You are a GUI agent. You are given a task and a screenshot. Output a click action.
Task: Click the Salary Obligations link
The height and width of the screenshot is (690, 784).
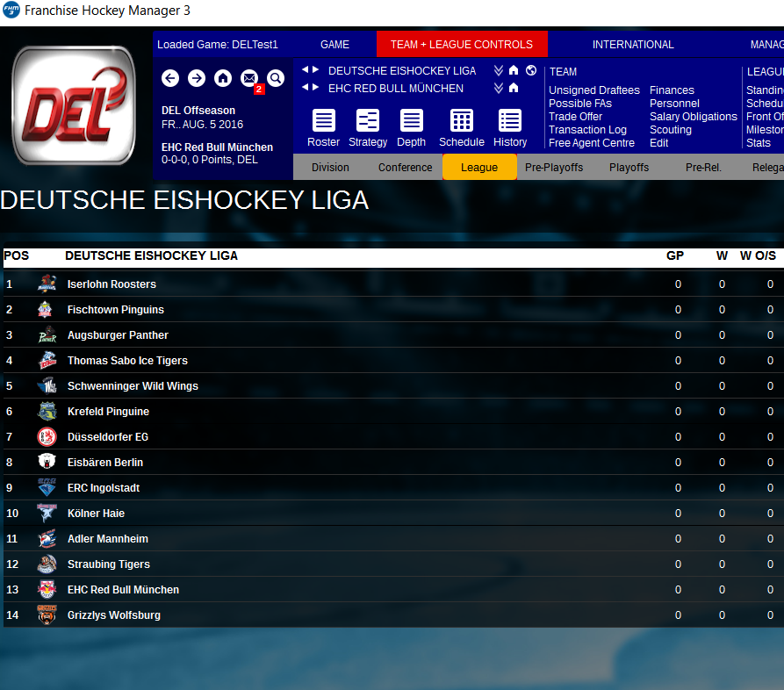(x=693, y=117)
